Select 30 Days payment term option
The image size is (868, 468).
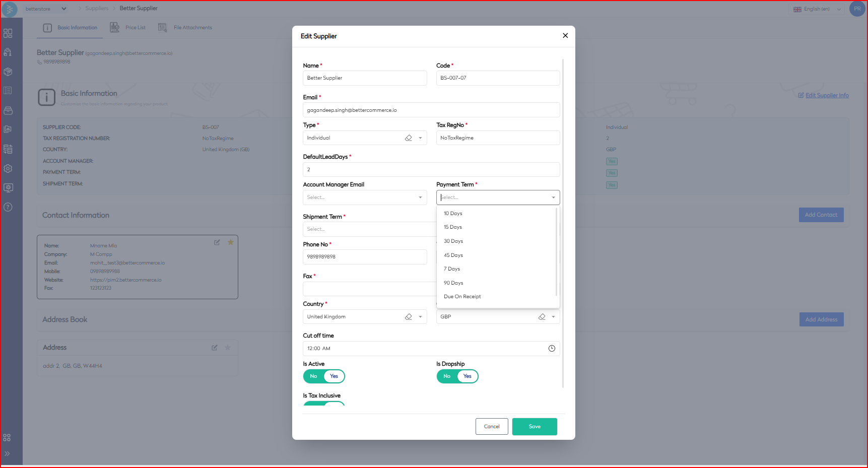(x=453, y=241)
